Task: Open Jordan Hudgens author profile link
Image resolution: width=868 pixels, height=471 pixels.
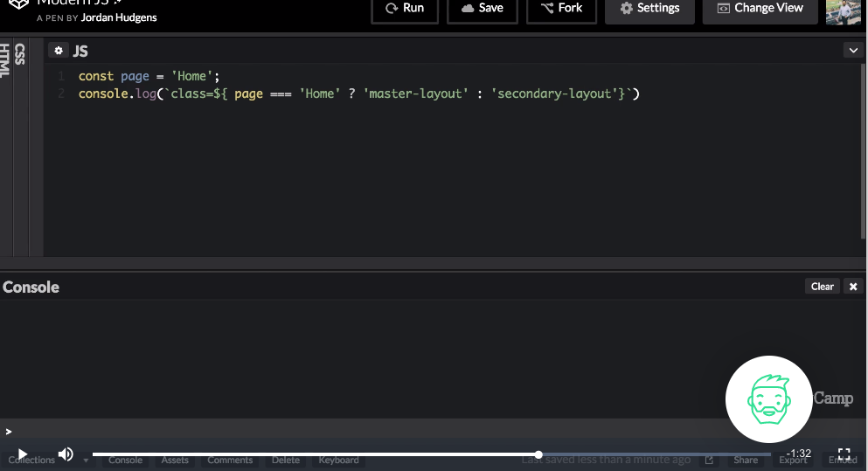Action: point(118,17)
